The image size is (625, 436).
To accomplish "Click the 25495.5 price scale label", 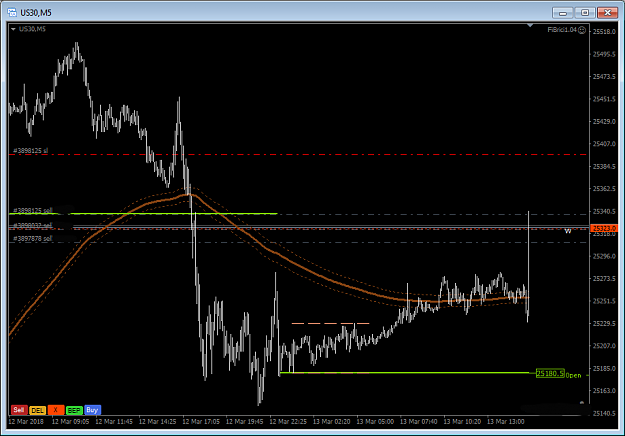I will tap(604, 54).
